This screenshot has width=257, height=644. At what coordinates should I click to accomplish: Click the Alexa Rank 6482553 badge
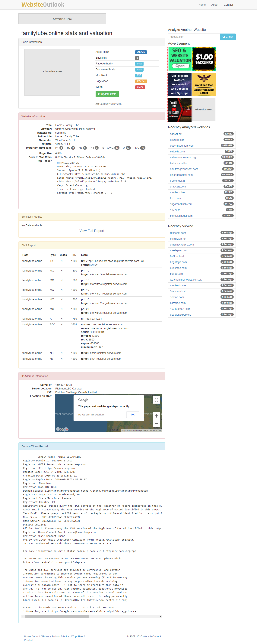[141, 52]
